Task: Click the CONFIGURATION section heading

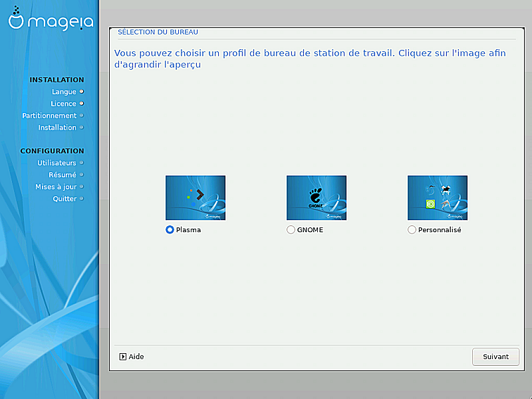Action: pyautogui.click(x=52, y=151)
